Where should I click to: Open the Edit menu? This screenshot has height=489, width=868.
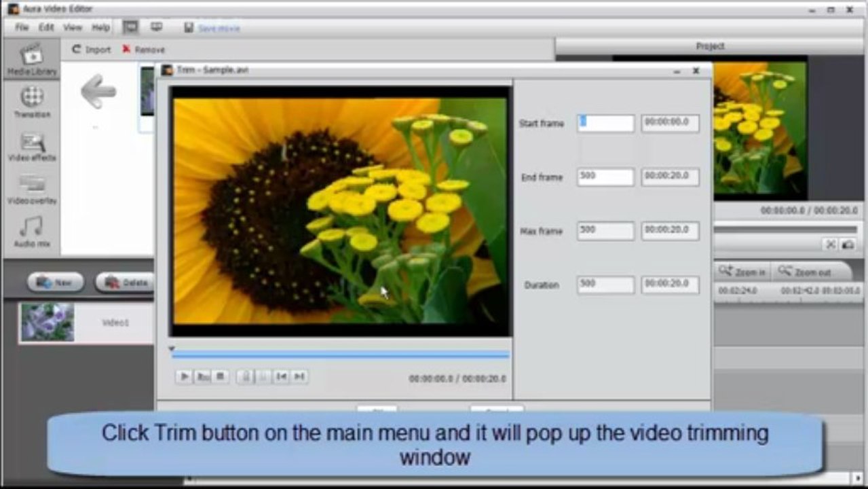tap(46, 28)
